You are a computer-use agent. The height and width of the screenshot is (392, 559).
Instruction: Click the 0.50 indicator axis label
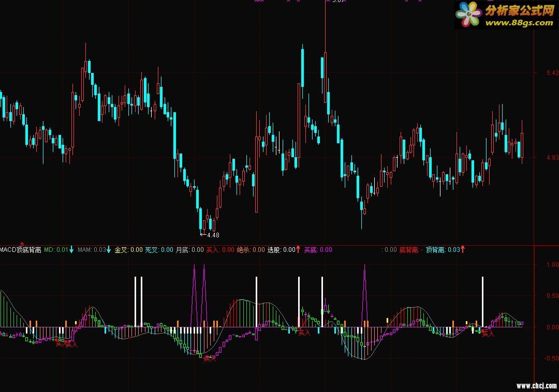(x=553, y=295)
